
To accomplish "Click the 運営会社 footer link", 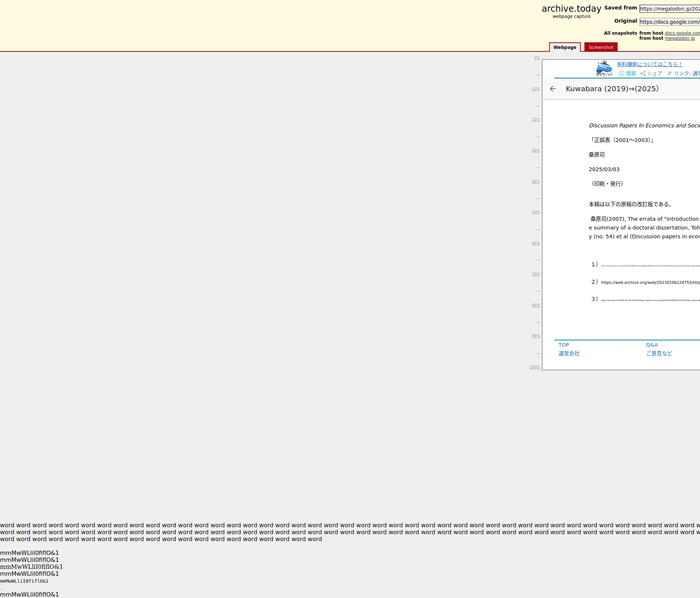I will (x=569, y=354).
